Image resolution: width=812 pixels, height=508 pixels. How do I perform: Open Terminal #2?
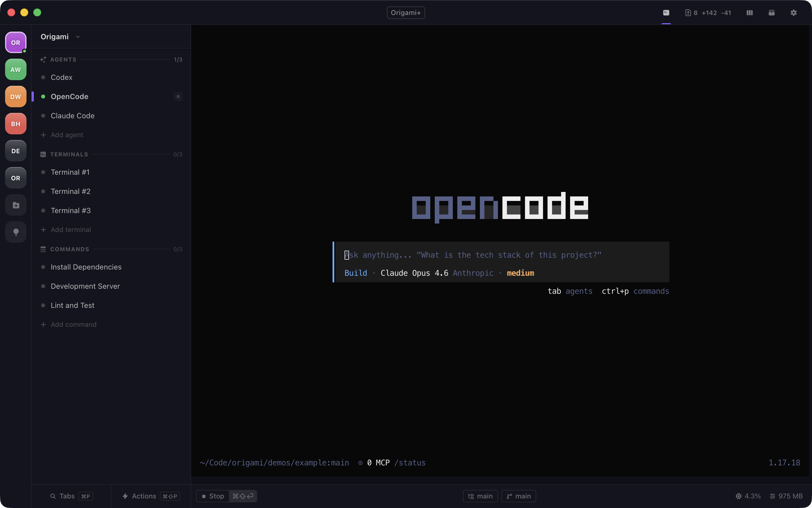coord(111,192)
